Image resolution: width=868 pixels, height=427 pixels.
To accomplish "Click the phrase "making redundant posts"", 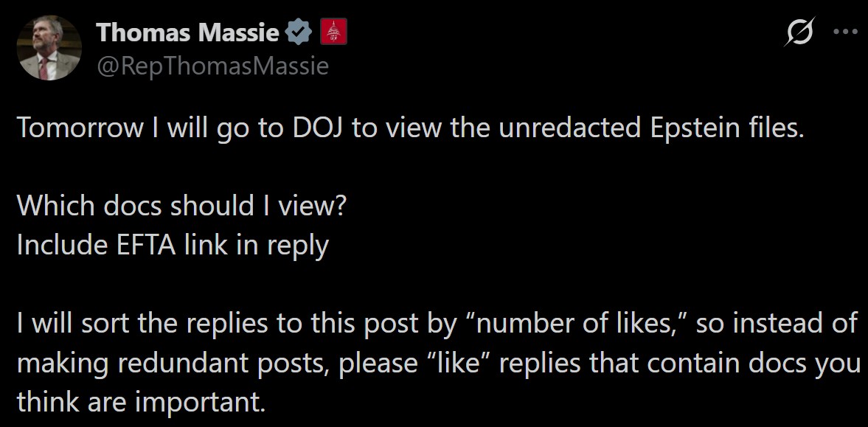I will coord(175,363).
